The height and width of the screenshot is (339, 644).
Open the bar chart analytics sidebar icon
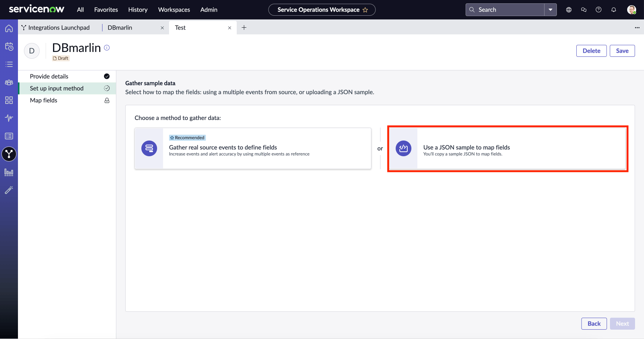tap(9, 172)
